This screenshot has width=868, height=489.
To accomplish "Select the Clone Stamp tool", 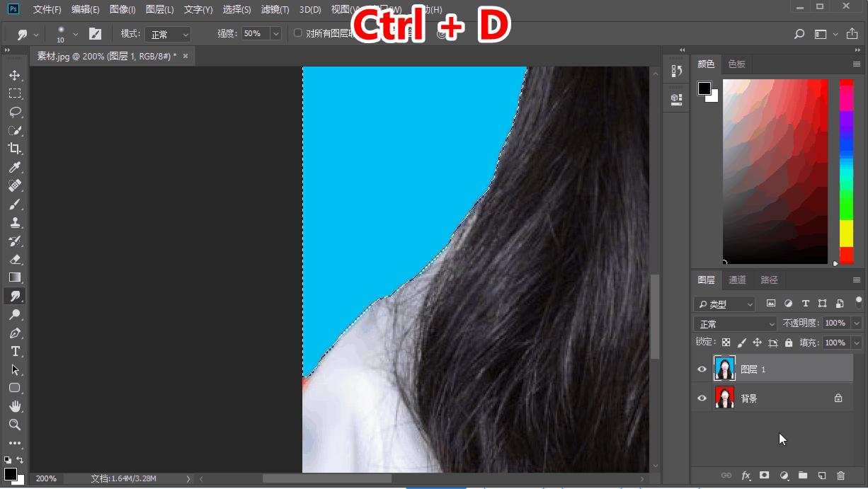I will coord(14,222).
